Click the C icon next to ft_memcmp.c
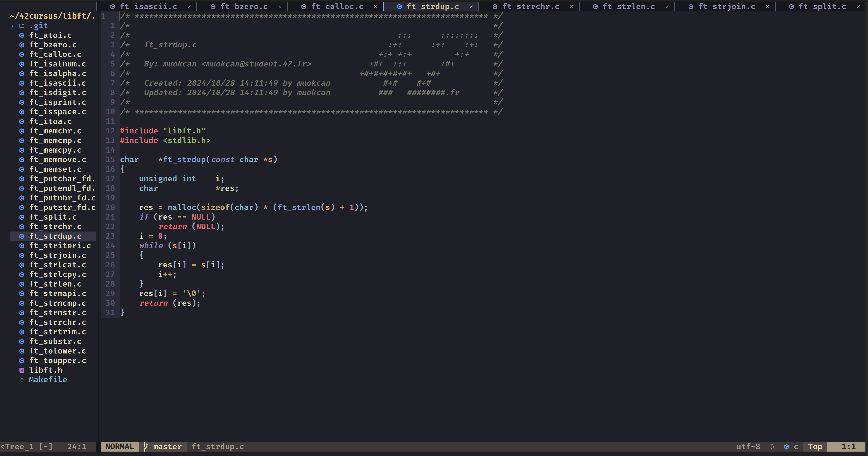This screenshot has height=456, width=868. [22, 140]
